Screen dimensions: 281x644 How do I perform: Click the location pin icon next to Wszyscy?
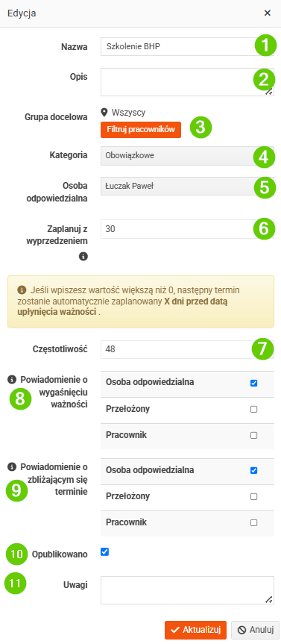tap(104, 112)
